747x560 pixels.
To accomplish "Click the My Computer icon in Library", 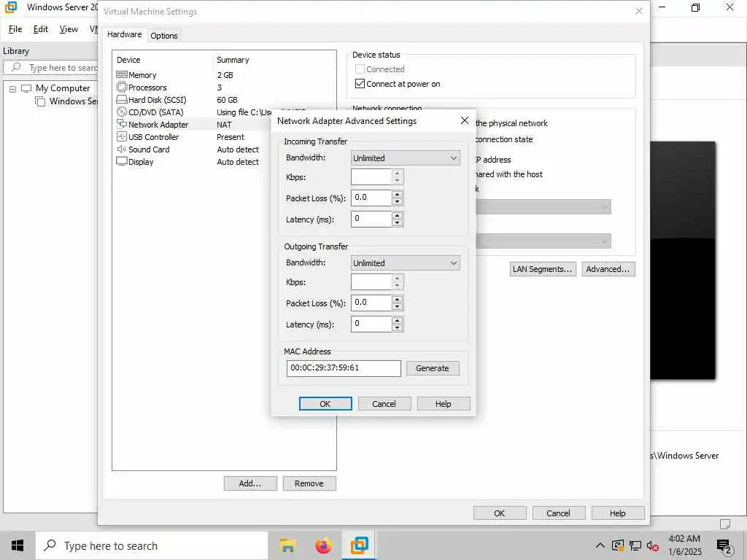I will [26, 88].
